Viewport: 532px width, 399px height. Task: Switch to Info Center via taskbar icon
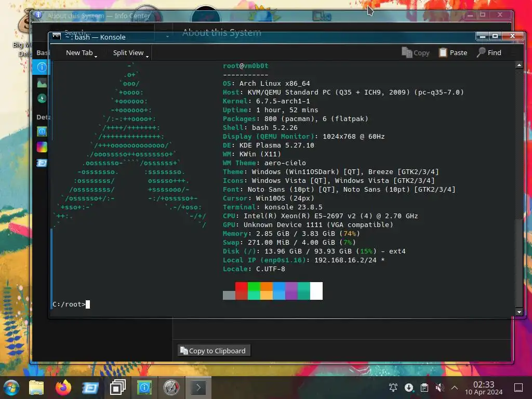144,388
